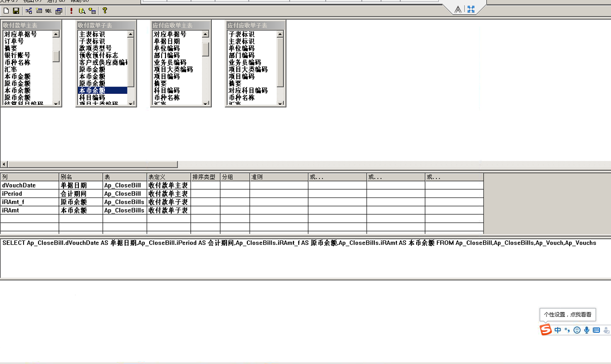The width and height of the screenshot is (611, 364).
Task: Click the '个性设置，点我看看' tooltip
Action: point(568,314)
